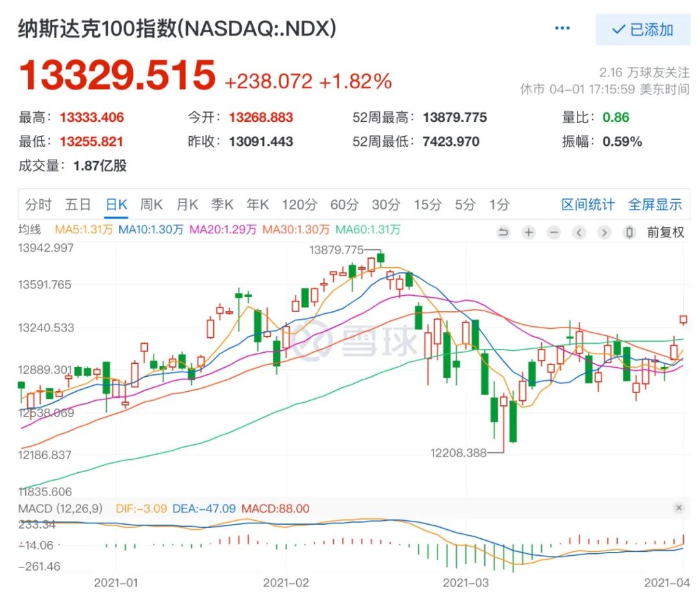Image resolution: width=700 pixels, height=598 pixels.
Task: Select the 日K chart tab
Action: (117, 204)
